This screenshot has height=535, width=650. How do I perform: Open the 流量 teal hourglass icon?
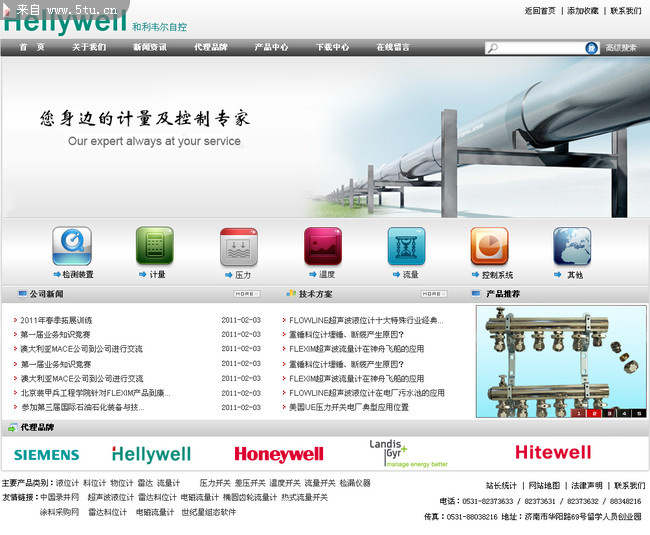[406, 246]
